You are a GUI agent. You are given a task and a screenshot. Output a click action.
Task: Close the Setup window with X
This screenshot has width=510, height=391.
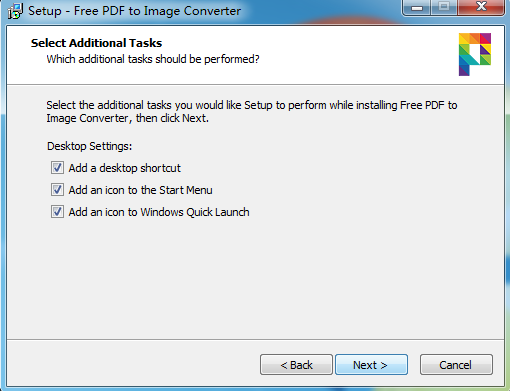[x=481, y=7]
